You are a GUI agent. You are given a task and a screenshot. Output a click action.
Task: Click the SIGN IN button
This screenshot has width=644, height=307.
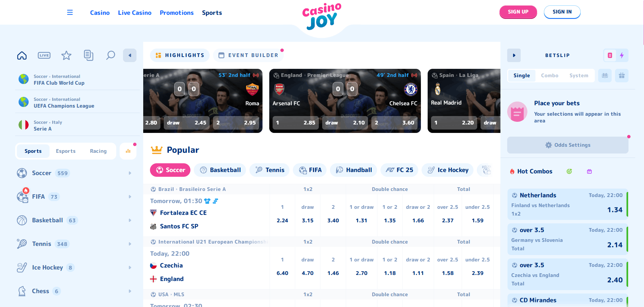[x=562, y=12]
